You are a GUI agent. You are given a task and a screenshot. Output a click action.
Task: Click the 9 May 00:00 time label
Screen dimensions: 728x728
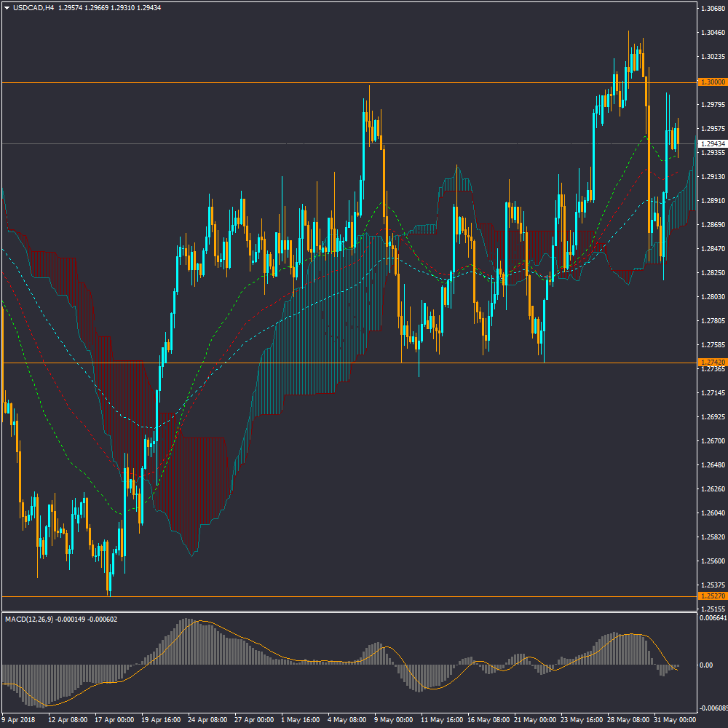(x=393, y=719)
